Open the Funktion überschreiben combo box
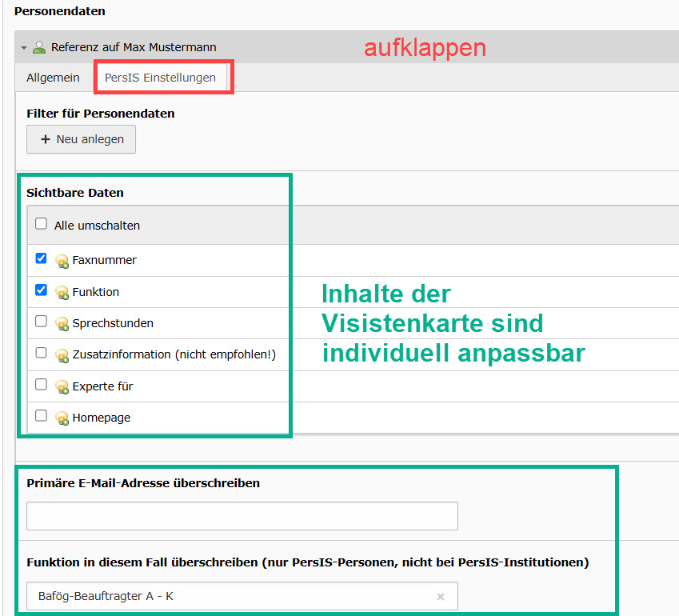The height and width of the screenshot is (616, 679). click(x=232, y=597)
